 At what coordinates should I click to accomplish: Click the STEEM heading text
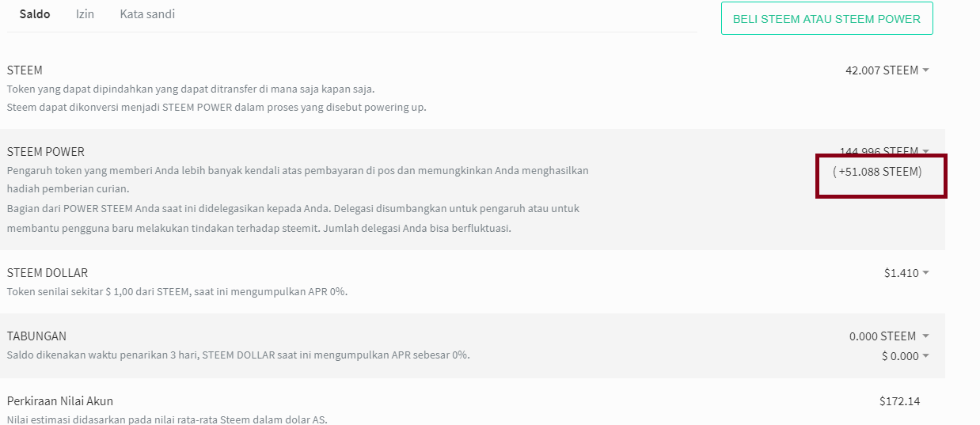[25, 70]
